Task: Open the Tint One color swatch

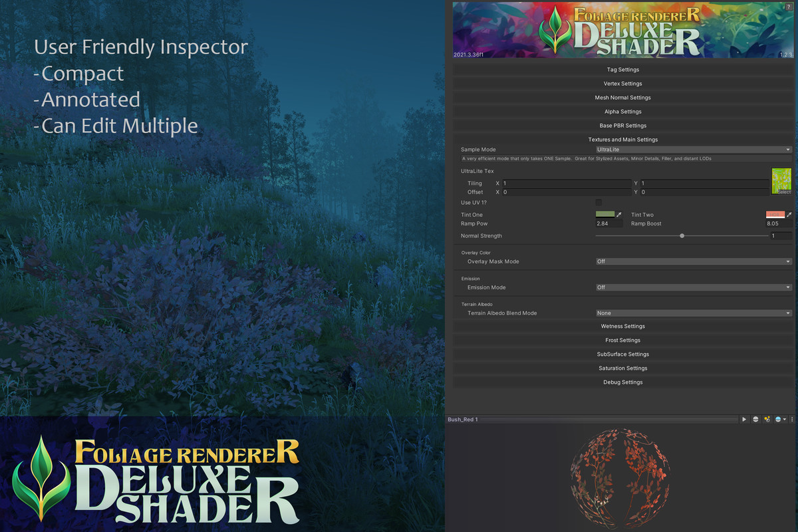Action: click(605, 215)
